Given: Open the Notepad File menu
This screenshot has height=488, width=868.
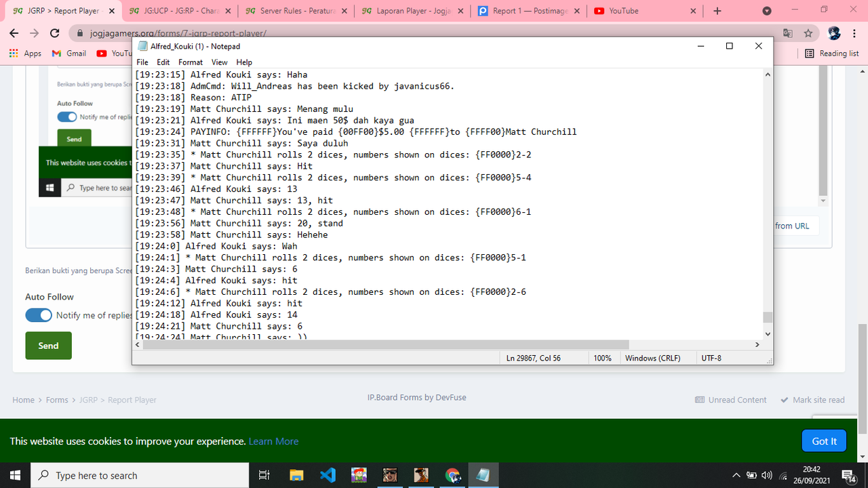Looking at the screenshot, I should (142, 62).
